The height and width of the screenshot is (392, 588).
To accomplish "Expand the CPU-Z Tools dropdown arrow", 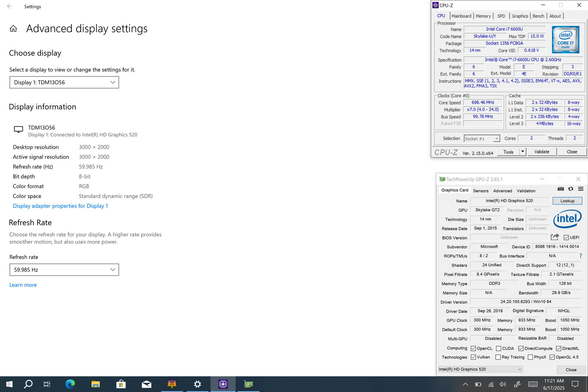I will pos(523,152).
